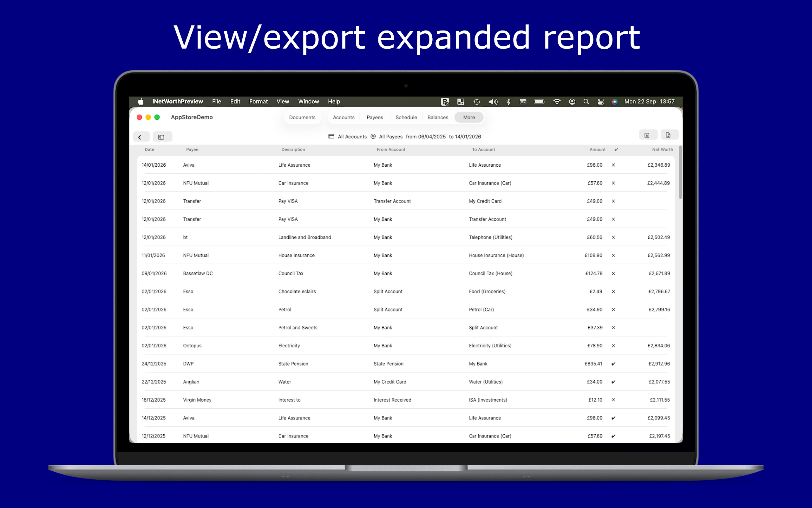Open the File menu
Image resolution: width=812 pixels, height=508 pixels.
[216, 102]
